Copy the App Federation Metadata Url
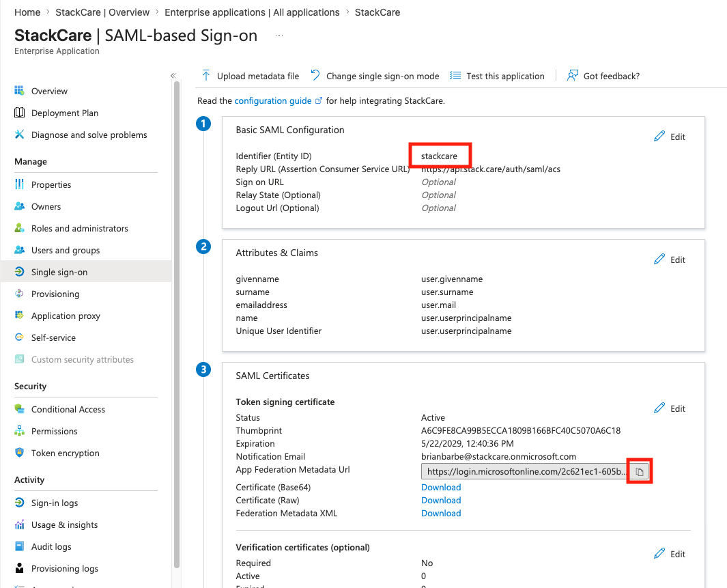This screenshot has width=727, height=588. pyautogui.click(x=640, y=472)
